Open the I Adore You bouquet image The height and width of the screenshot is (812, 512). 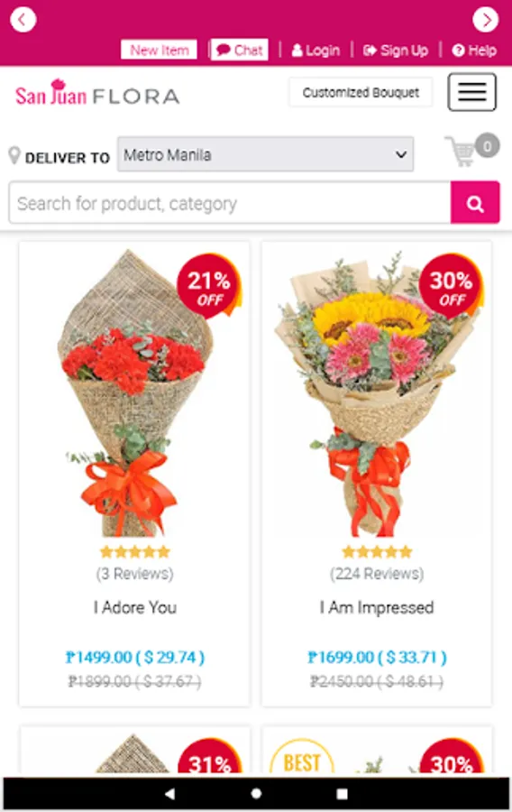pos(134,392)
